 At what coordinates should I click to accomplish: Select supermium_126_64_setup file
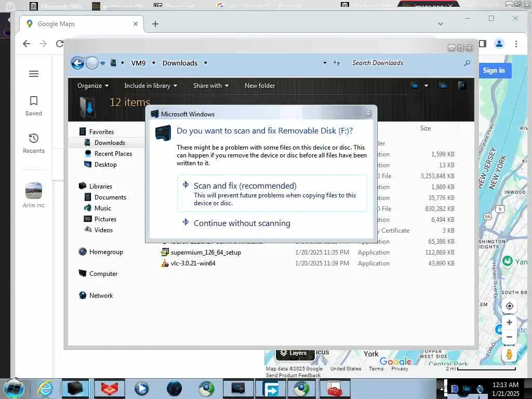click(206, 252)
